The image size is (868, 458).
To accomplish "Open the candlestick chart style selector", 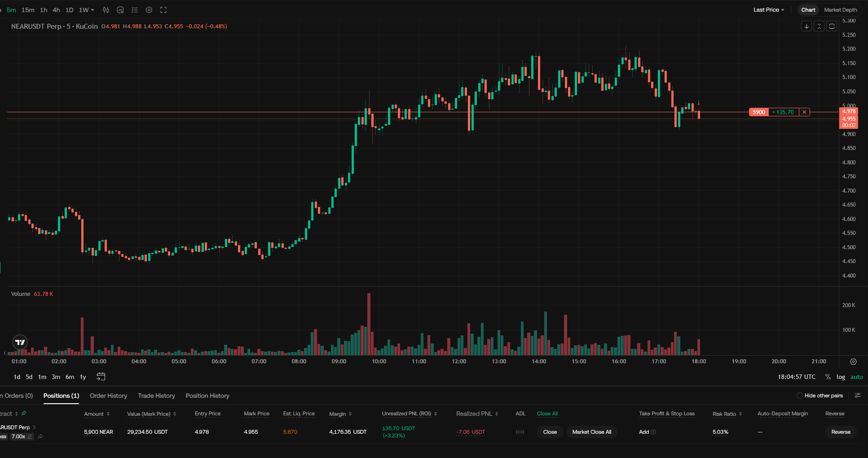I will 106,10.
